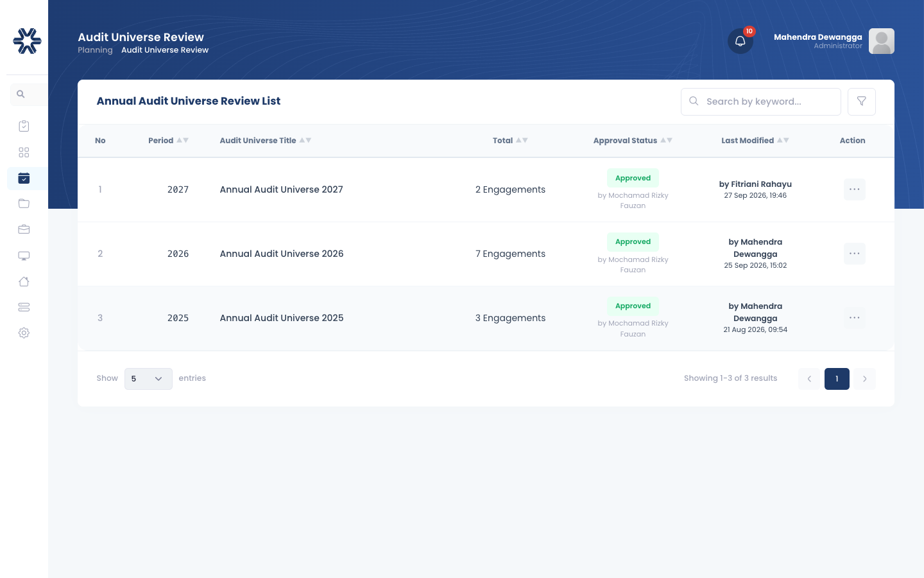The image size is (924, 578).
Task: Open the briefcase sidebar icon
Action: coord(24,229)
